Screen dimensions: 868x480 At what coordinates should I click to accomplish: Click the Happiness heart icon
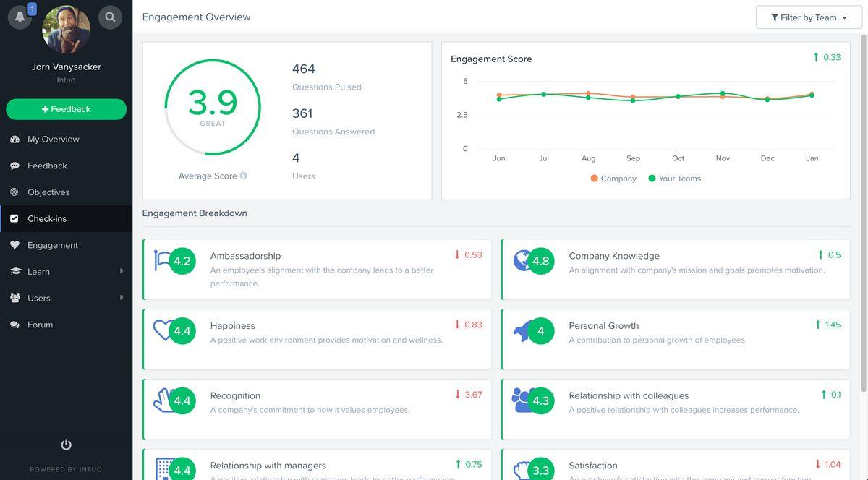point(163,330)
